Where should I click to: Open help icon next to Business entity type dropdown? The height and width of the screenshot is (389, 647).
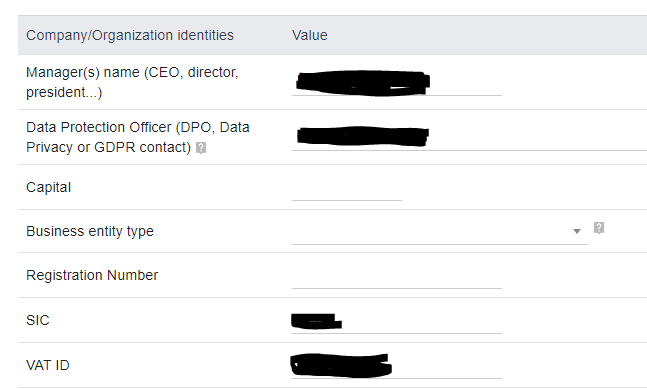pyautogui.click(x=599, y=228)
